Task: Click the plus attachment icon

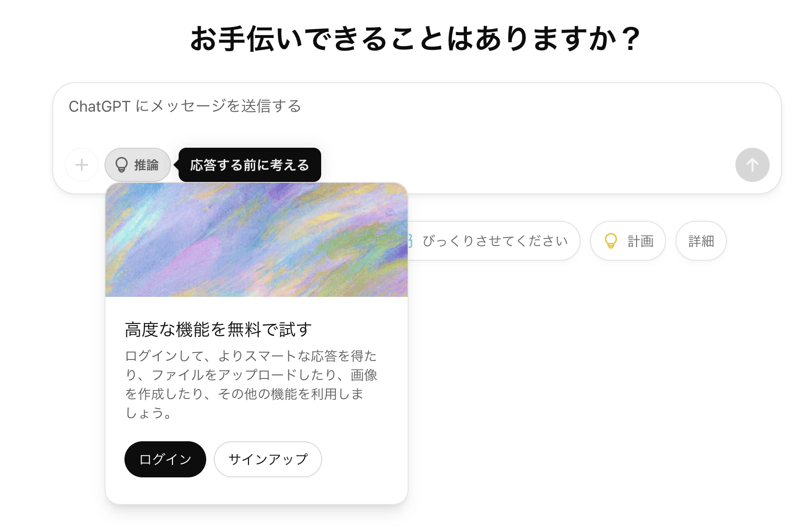Action: (x=82, y=165)
